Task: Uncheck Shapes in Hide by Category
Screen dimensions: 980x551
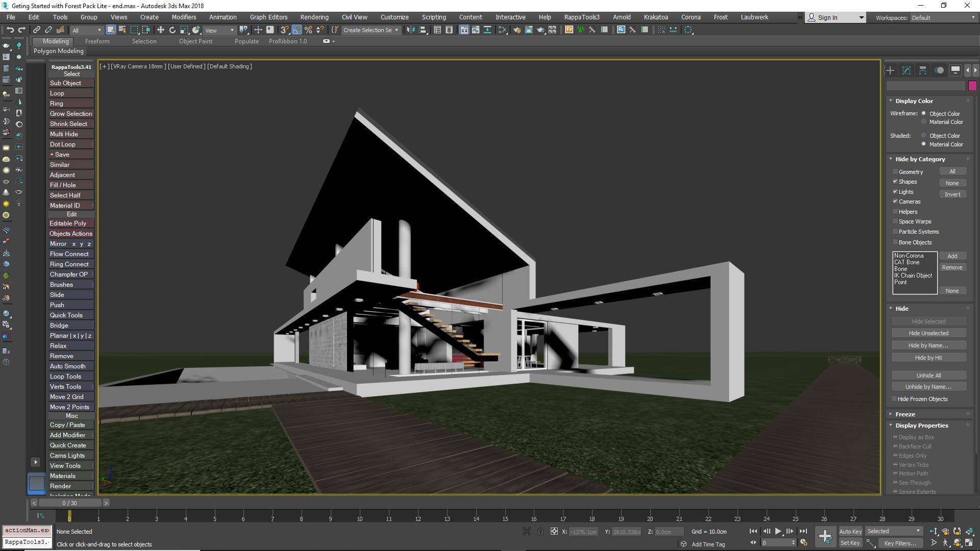Action: point(895,182)
